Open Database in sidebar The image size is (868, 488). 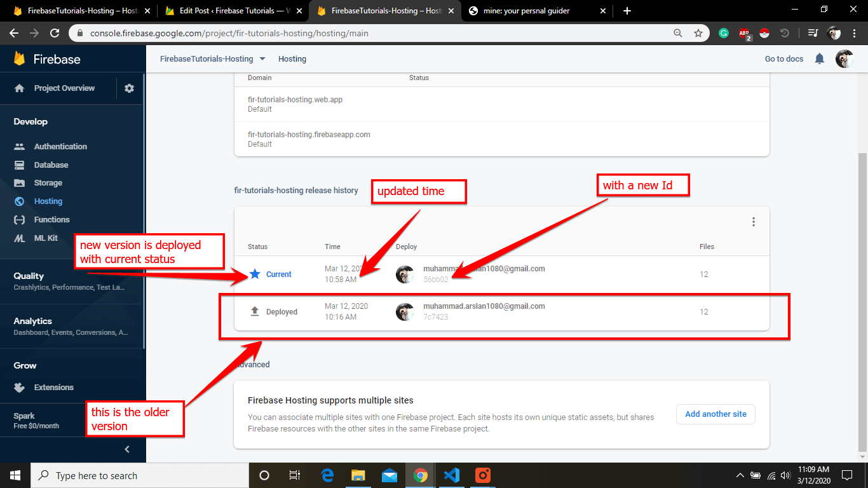coord(51,165)
